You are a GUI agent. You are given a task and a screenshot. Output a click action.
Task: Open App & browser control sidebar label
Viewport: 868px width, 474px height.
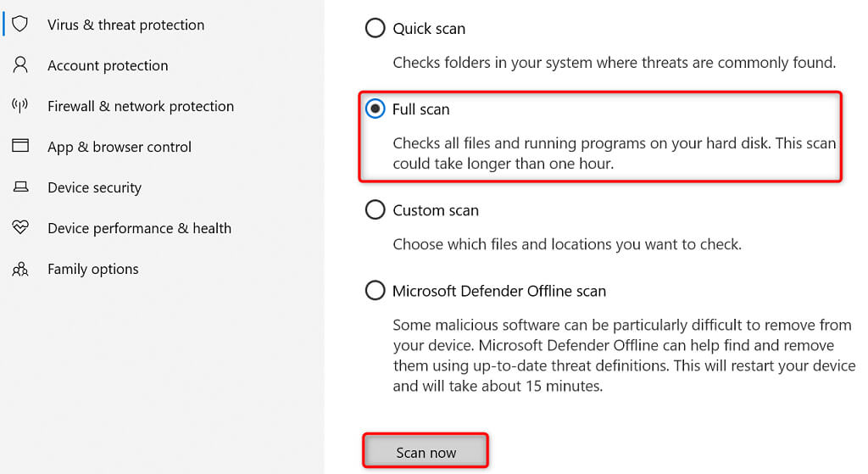(120, 147)
